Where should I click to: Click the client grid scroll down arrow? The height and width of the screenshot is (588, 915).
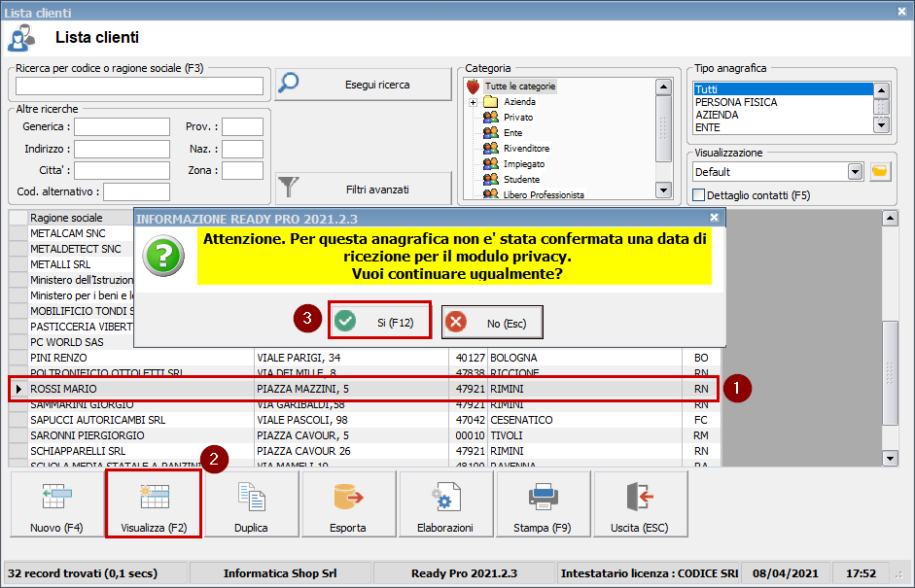click(890, 459)
